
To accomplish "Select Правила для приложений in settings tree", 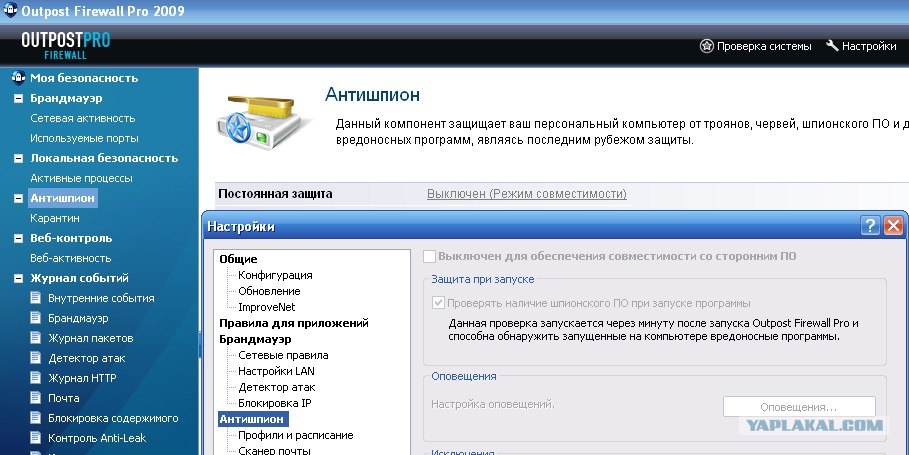I will [294, 323].
